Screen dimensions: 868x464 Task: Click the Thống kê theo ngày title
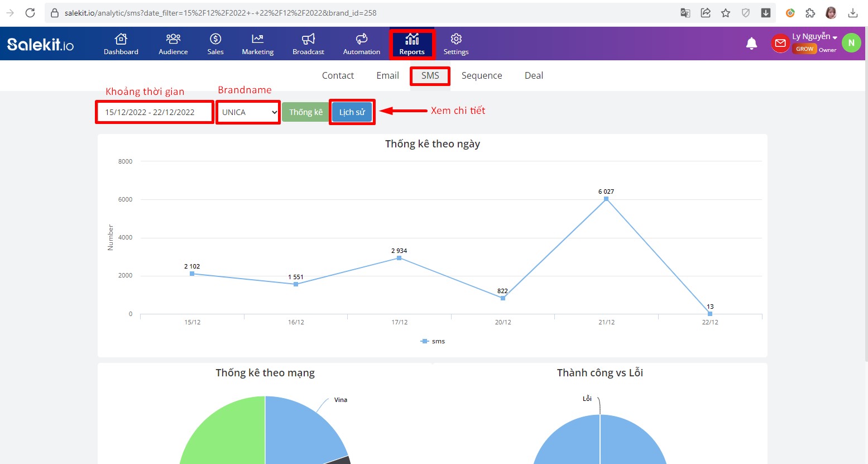[433, 144]
